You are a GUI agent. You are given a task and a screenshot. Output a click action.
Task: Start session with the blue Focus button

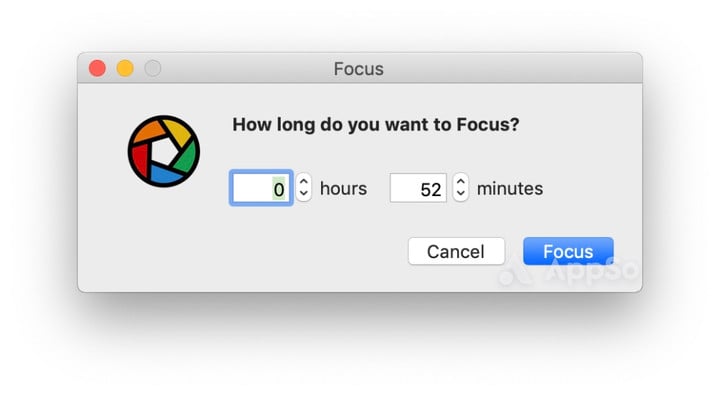[x=568, y=251]
